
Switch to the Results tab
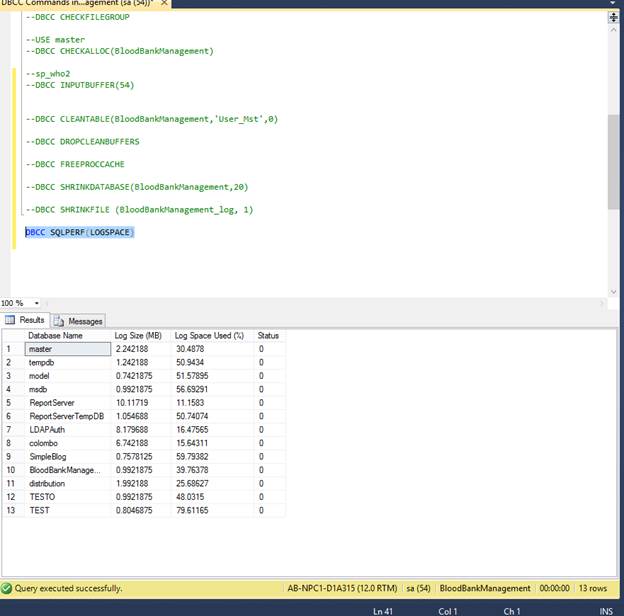click(x=25, y=320)
